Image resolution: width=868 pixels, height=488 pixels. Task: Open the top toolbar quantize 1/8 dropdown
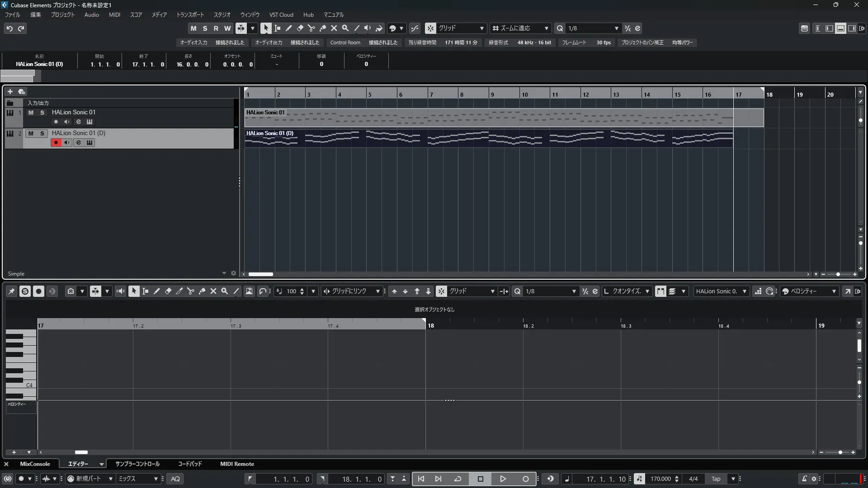tap(616, 28)
